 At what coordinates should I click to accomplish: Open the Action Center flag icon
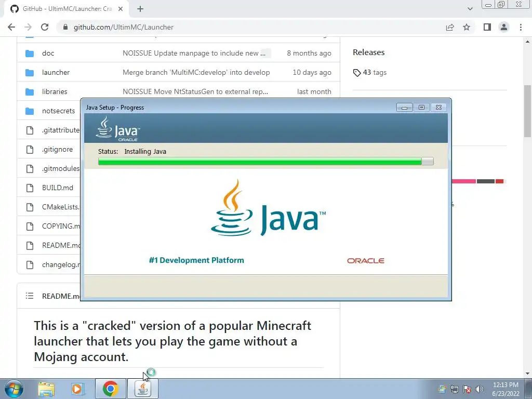[x=467, y=389]
